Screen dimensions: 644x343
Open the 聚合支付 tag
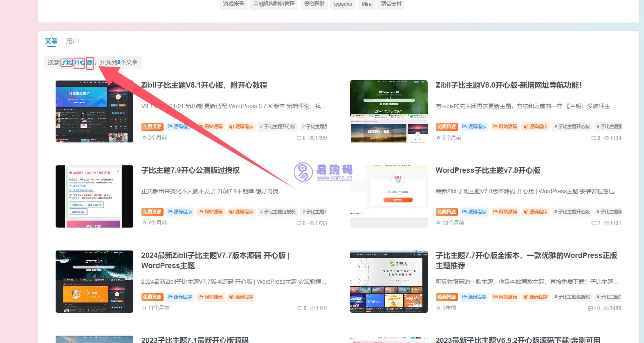click(x=391, y=4)
